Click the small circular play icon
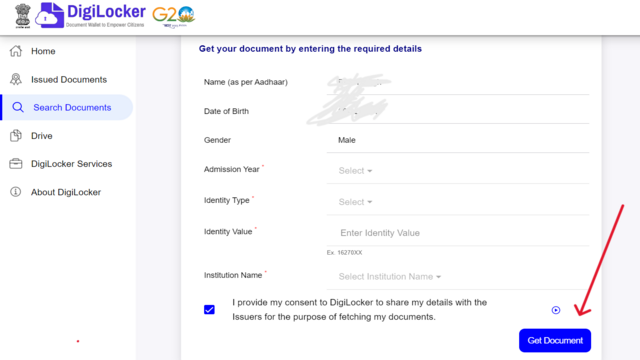 (556, 310)
